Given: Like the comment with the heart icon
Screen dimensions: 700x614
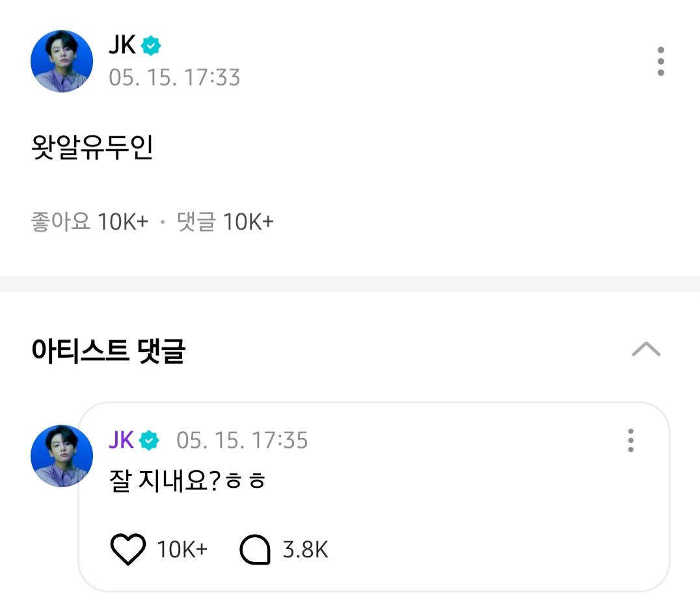Looking at the screenshot, I should [x=128, y=550].
